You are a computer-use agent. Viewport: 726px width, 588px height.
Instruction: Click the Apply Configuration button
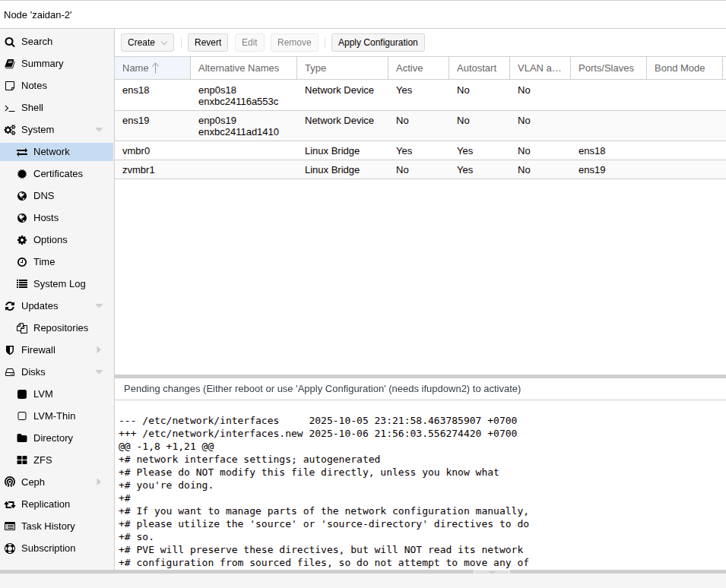click(x=378, y=43)
